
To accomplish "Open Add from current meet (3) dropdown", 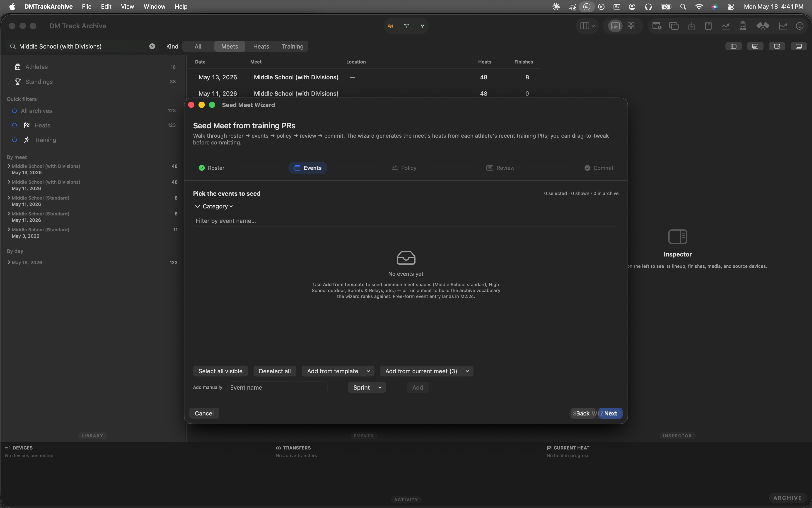I will [426, 371].
